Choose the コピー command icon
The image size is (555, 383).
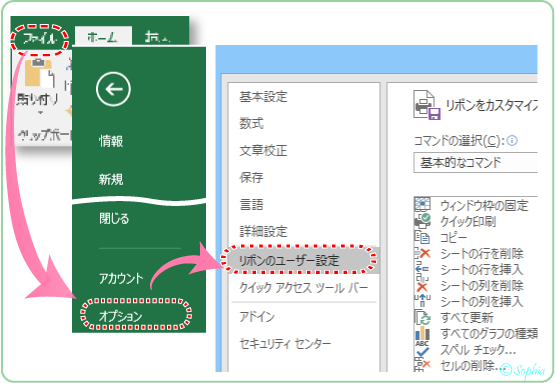click(422, 237)
